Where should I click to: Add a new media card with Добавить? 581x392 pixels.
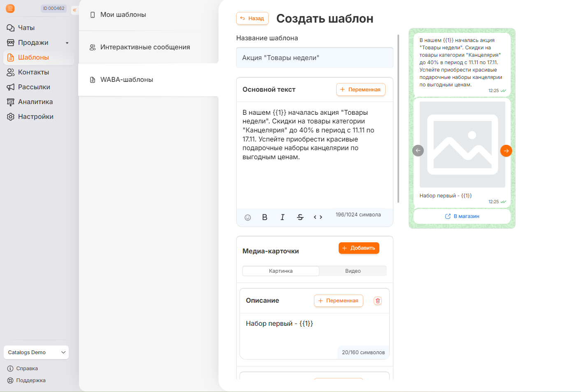[359, 248]
